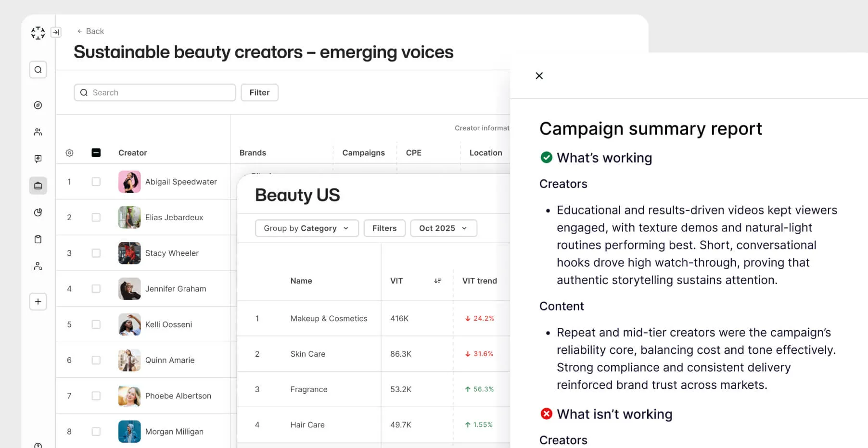Click the Campaigns column header
Screen dimensions: 868x448
363,153
